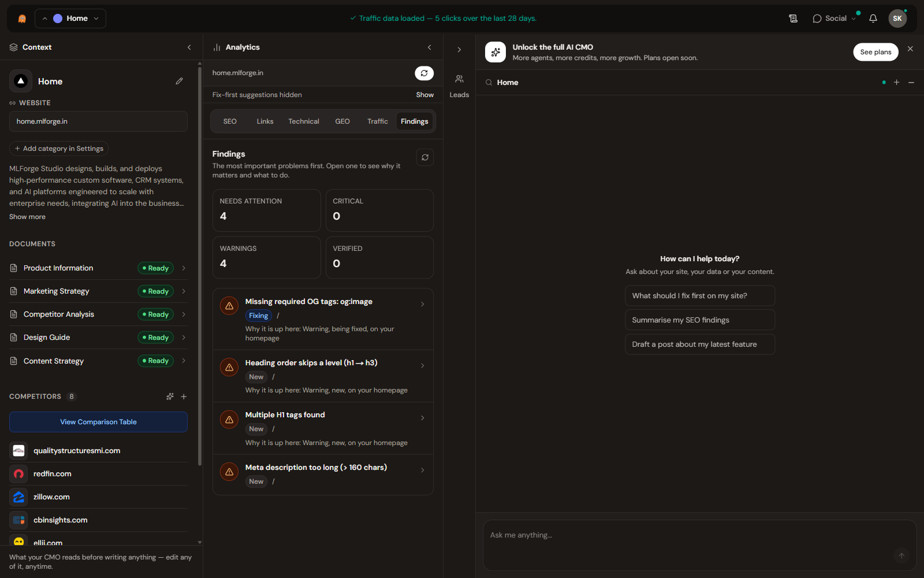Edit the Home profile with pencil icon
The height and width of the screenshot is (578, 924).
click(179, 81)
